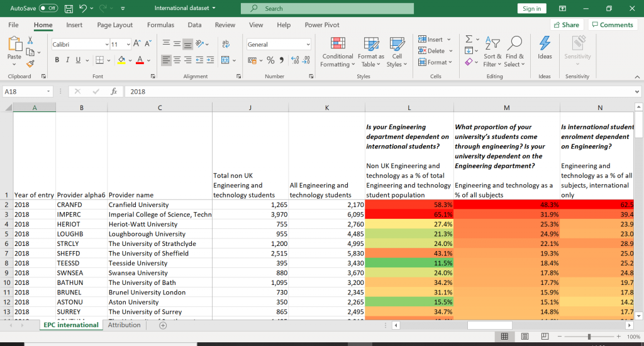Expand the Delete cells dropdown

[450, 51]
